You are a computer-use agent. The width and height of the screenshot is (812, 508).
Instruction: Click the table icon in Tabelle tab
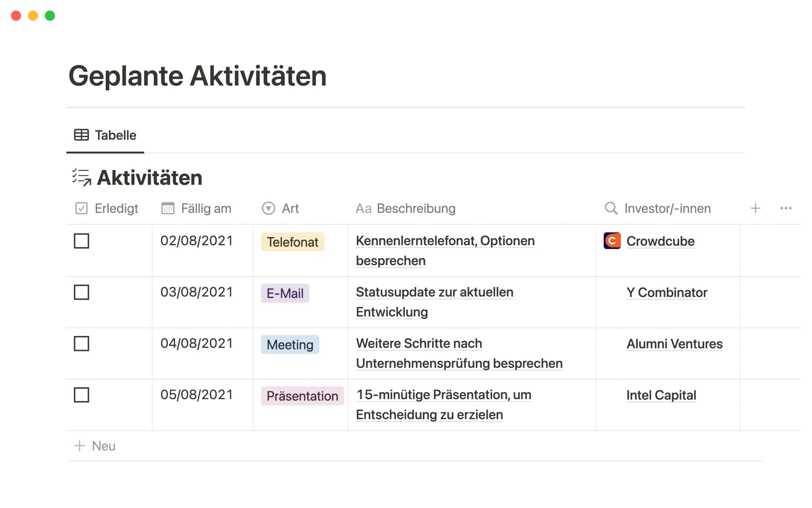point(81,135)
